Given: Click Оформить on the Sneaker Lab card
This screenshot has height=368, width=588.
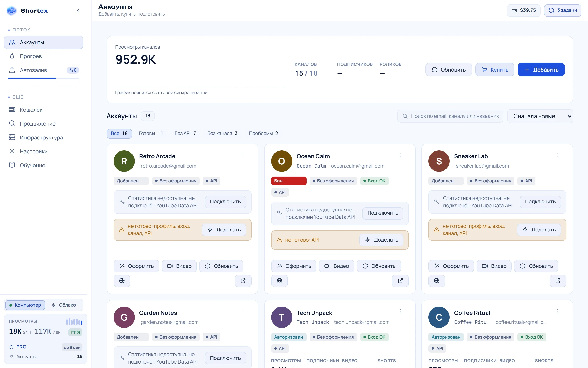Looking at the screenshot, I should click(451, 266).
